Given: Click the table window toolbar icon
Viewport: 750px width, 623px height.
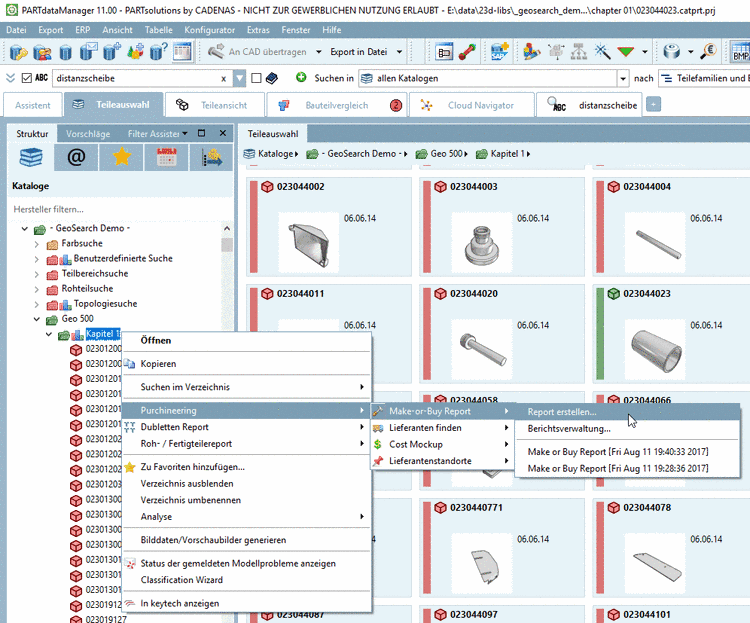Looking at the screenshot, I should click(182, 52).
